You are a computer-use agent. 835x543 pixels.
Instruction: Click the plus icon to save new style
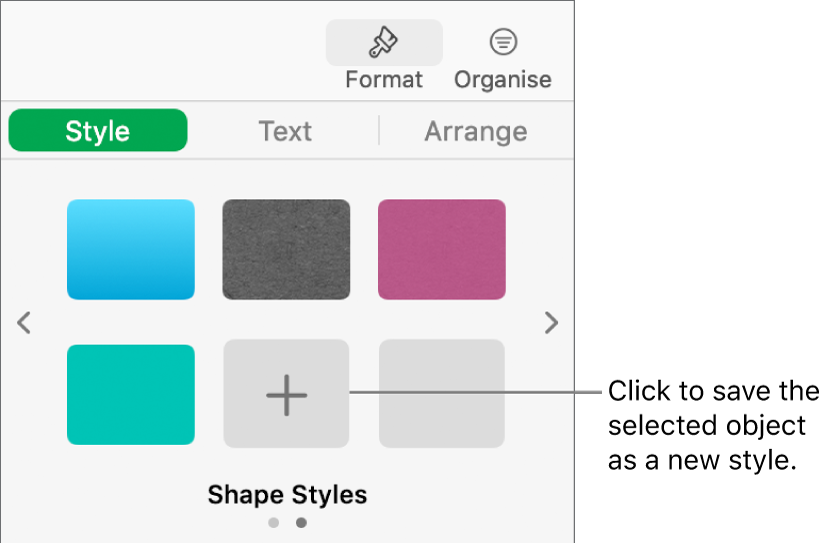click(x=286, y=394)
